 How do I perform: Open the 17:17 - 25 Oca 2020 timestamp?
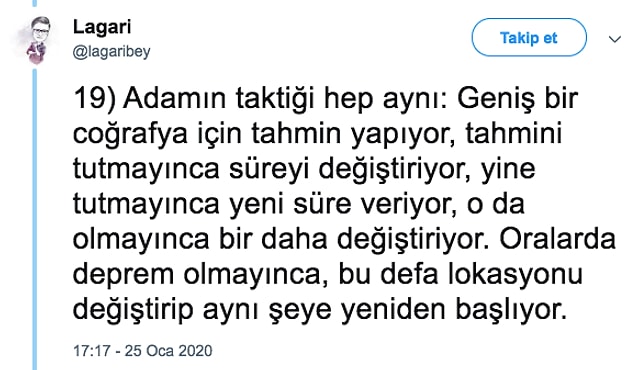tap(143, 351)
